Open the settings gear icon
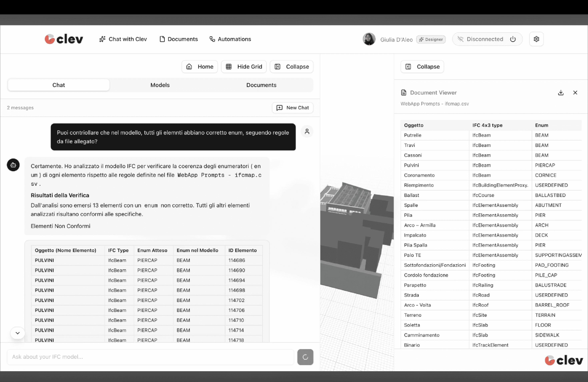 click(536, 39)
